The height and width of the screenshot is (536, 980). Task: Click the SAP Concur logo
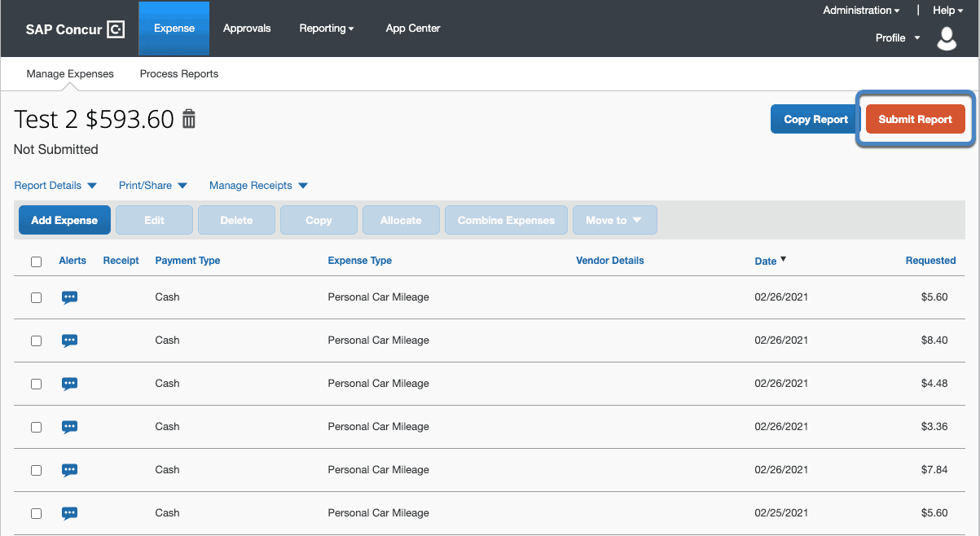point(74,29)
